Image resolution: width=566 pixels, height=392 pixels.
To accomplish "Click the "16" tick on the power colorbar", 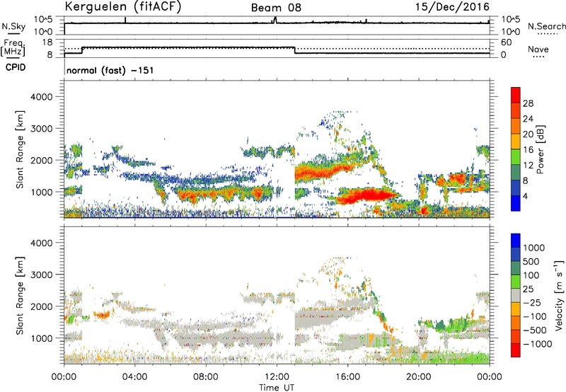I will click(528, 150).
